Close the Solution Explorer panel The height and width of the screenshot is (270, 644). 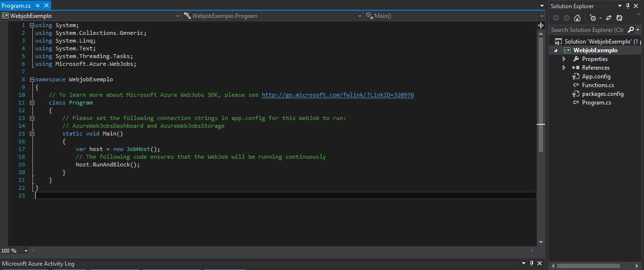636,6
